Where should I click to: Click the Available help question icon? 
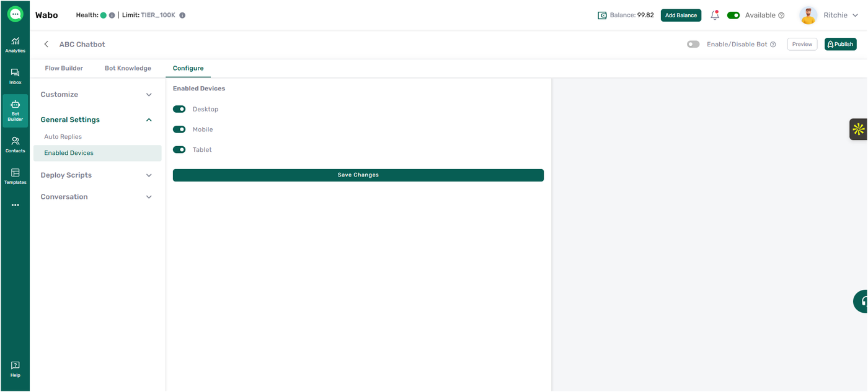[781, 15]
